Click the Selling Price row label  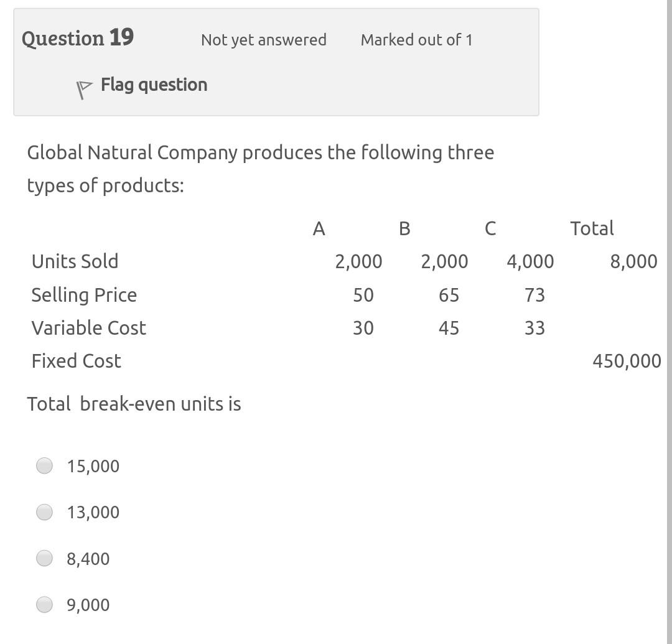(x=84, y=295)
